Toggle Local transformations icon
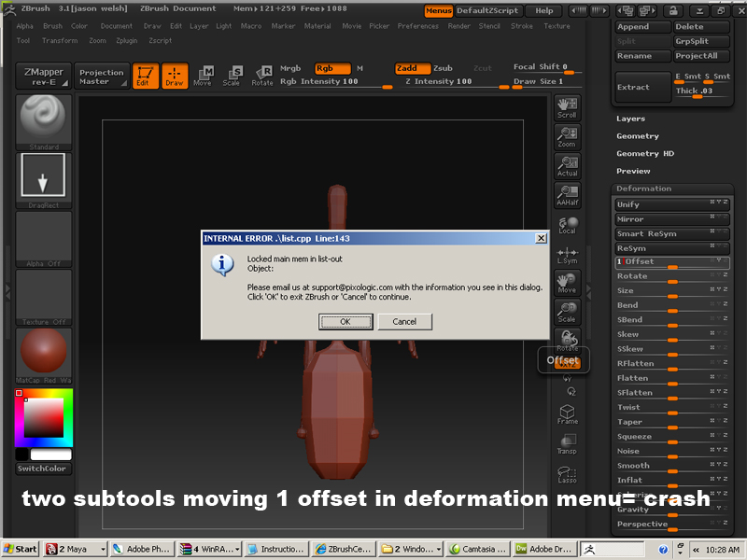Viewport: 747px width, 560px height. (568, 225)
